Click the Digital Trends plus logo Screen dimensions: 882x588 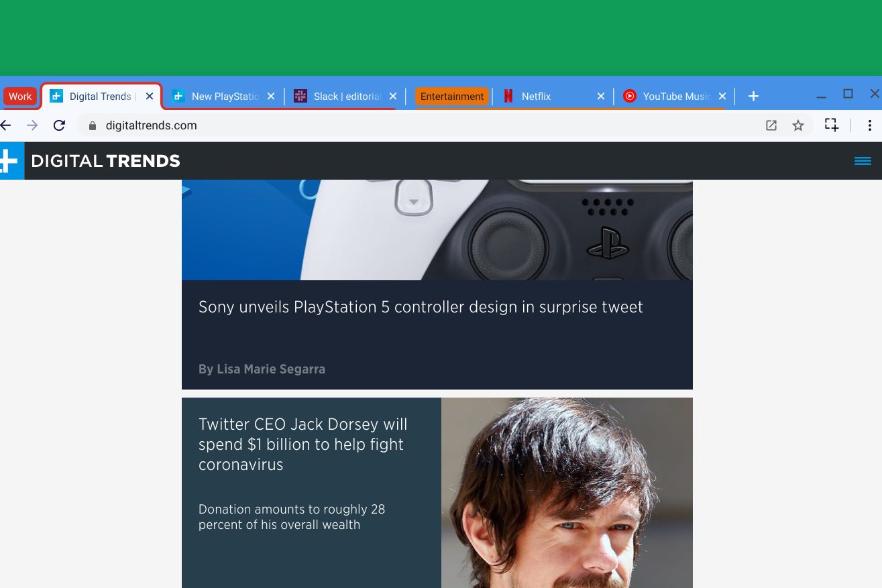pyautogui.click(x=11, y=161)
